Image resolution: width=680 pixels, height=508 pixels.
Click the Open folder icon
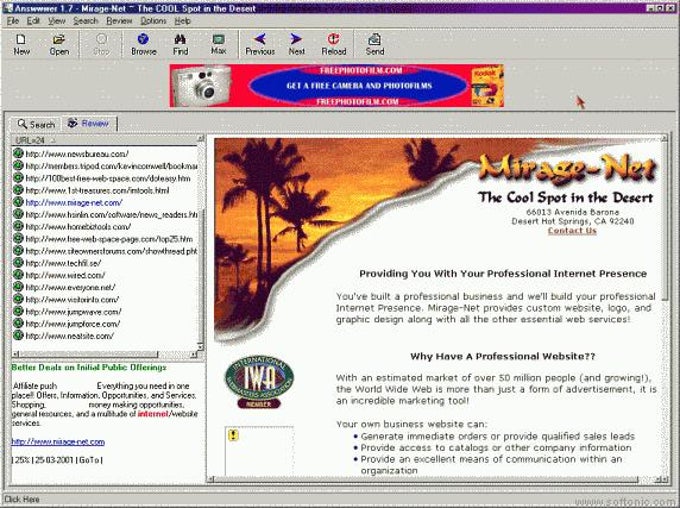coord(59,40)
